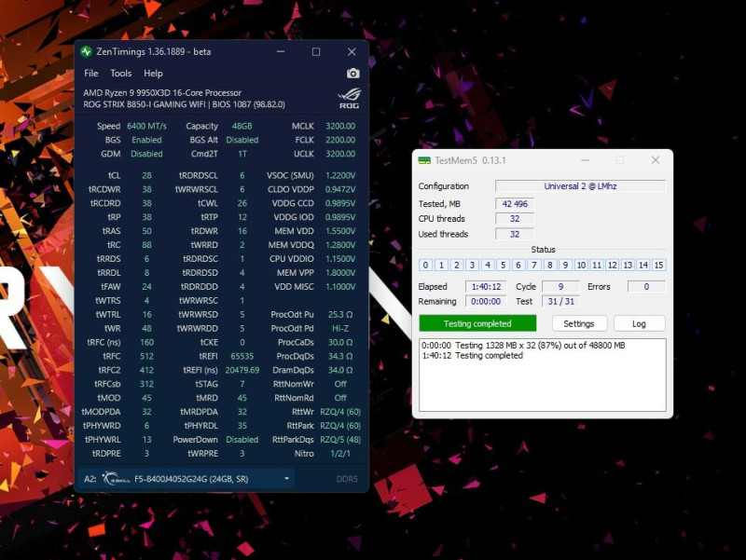746x560 pixels.
Task: Click the Used threads value field
Action: [x=515, y=234]
